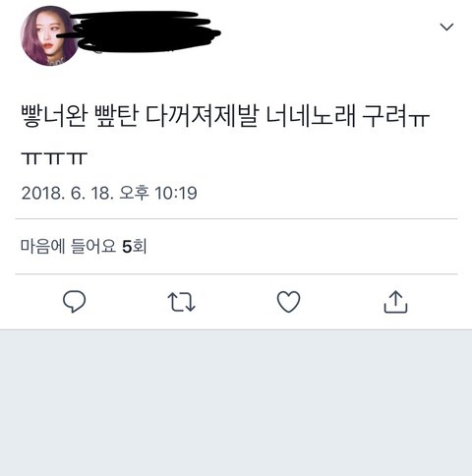The height and width of the screenshot is (476, 472).
Task: Click the date 2018. 6. 18.
Action: (x=68, y=193)
